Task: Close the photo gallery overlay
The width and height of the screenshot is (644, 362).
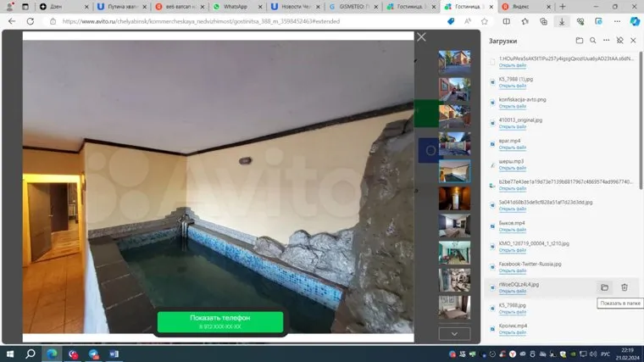Action: pyautogui.click(x=421, y=36)
